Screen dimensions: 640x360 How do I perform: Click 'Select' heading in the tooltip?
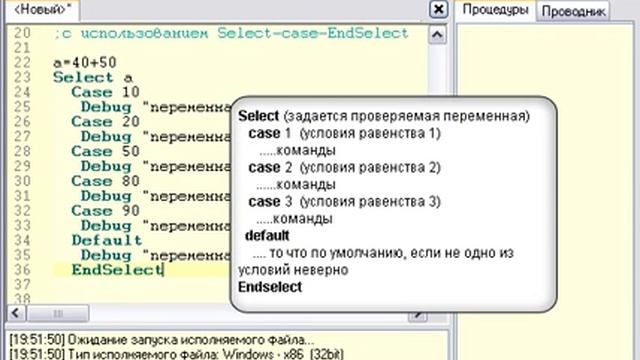(x=259, y=116)
